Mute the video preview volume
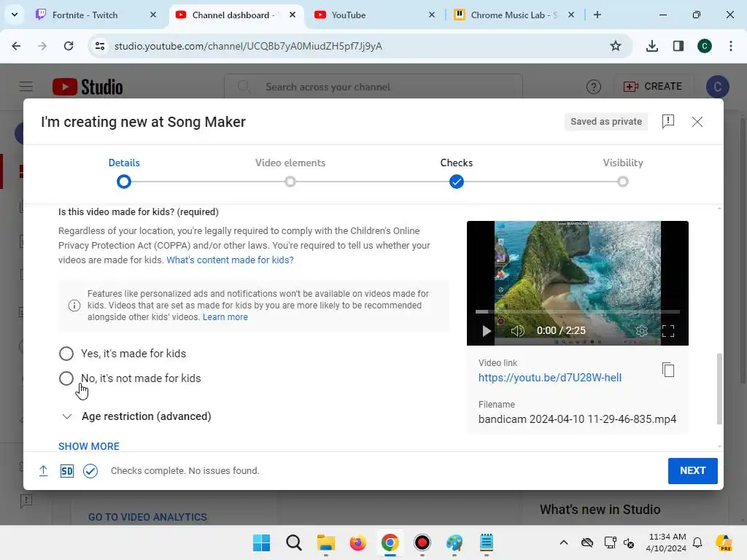Viewport: 747px width, 560px height. click(x=517, y=330)
